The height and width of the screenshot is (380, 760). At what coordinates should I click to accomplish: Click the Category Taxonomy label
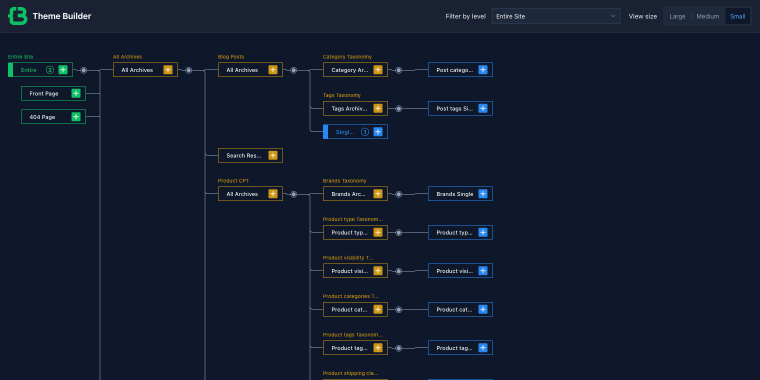pyautogui.click(x=347, y=57)
